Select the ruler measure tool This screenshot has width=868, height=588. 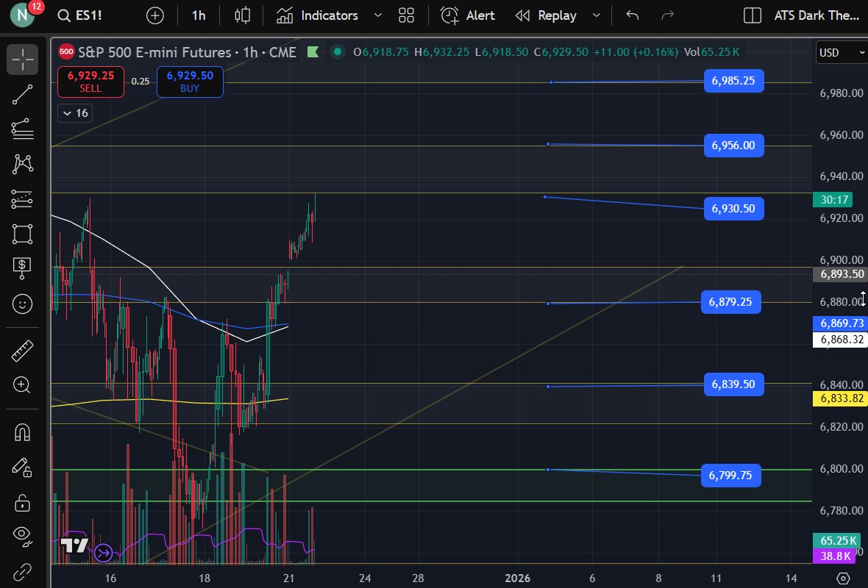point(22,351)
